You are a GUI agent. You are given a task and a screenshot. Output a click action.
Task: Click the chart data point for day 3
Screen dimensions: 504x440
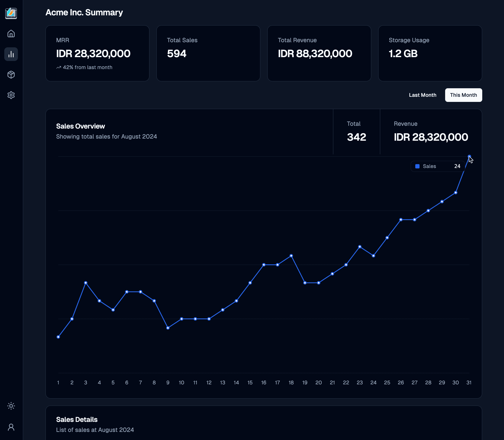tap(86, 283)
